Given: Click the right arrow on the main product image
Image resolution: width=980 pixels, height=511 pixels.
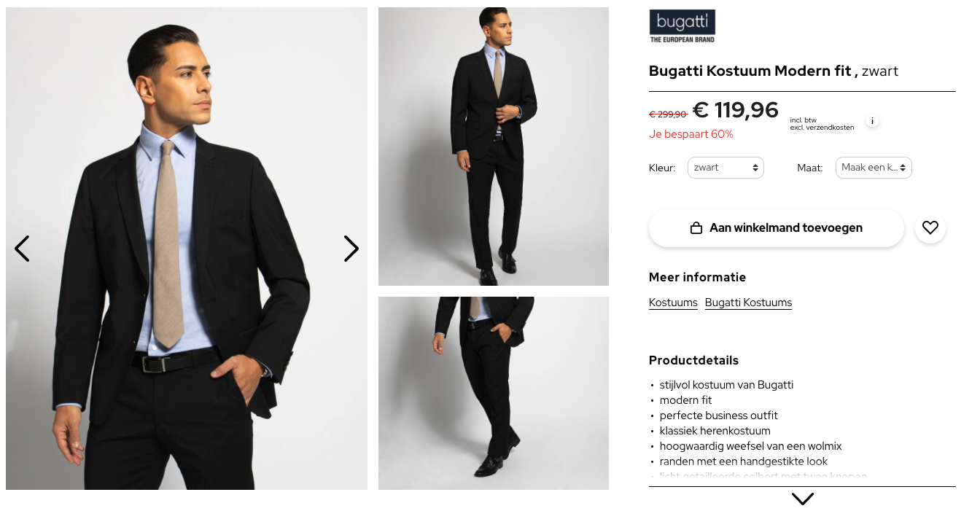Looking at the screenshot, I should (351, 249).
